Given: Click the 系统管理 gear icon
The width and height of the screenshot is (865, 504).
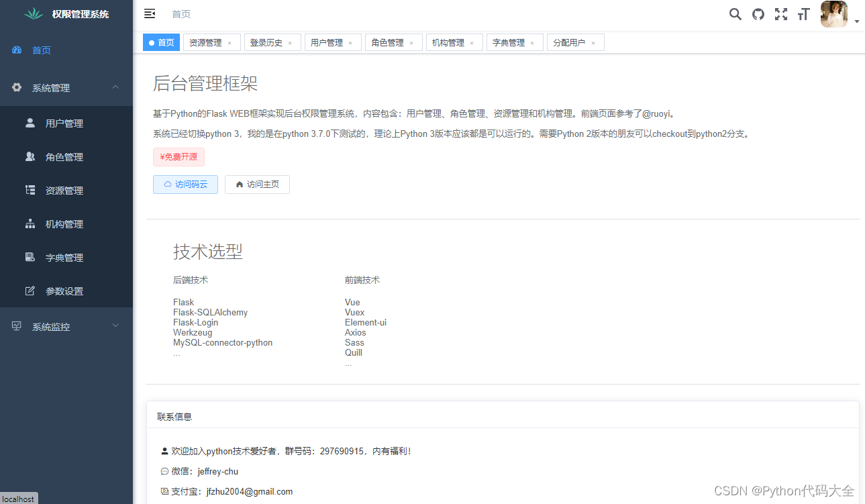Looking at the screenshot, I should pyautogui.click(x=17, y=88).
